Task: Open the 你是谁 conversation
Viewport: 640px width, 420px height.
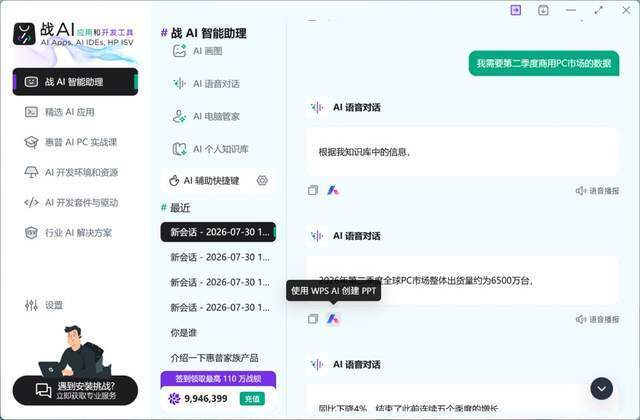Action: click(x=184, y=333)
